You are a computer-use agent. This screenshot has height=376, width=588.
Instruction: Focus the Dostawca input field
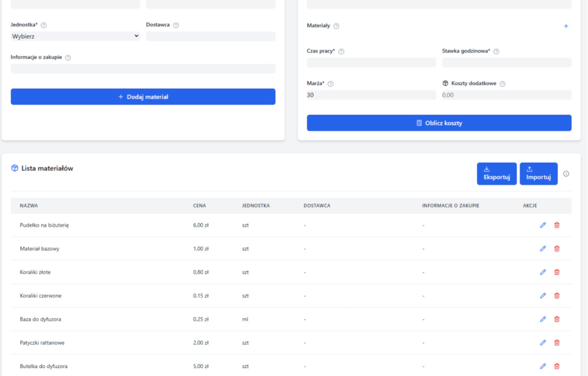(x=211, y=36)
